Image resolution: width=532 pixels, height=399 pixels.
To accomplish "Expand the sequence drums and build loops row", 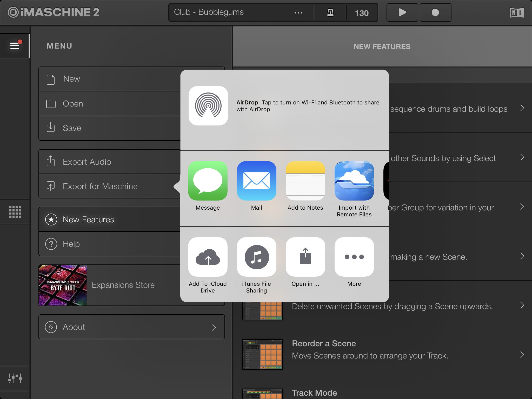I will pyautogui.click(x=522, y=108).
